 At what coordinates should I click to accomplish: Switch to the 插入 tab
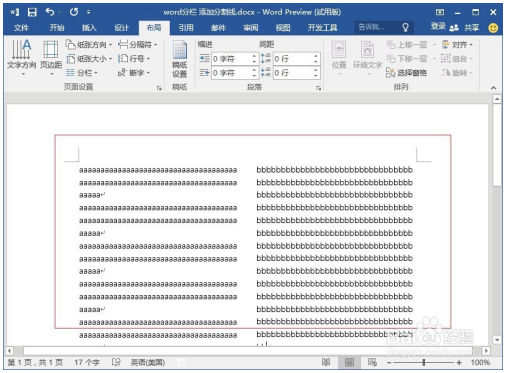(x=89, y=28)
